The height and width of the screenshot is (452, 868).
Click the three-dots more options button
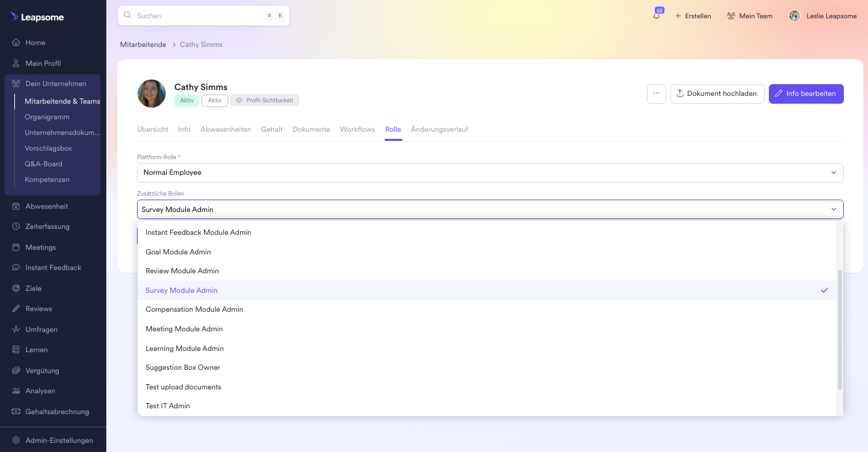pos(656,93)
